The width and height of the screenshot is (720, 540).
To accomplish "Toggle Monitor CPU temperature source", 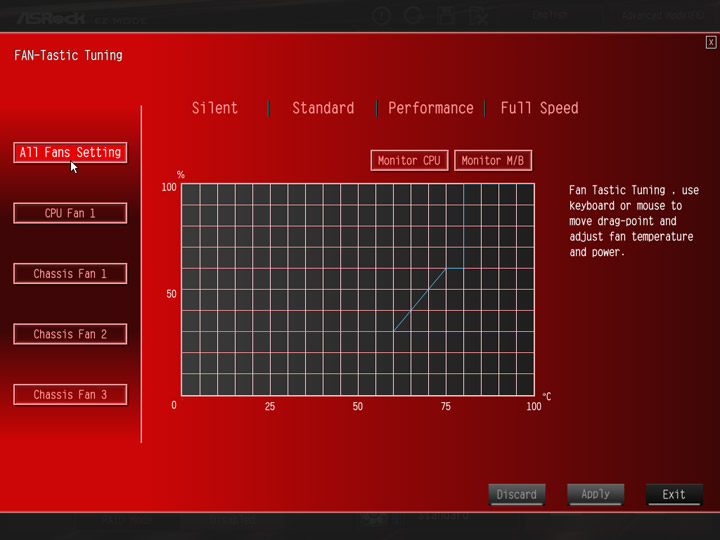I will [409, 161].
